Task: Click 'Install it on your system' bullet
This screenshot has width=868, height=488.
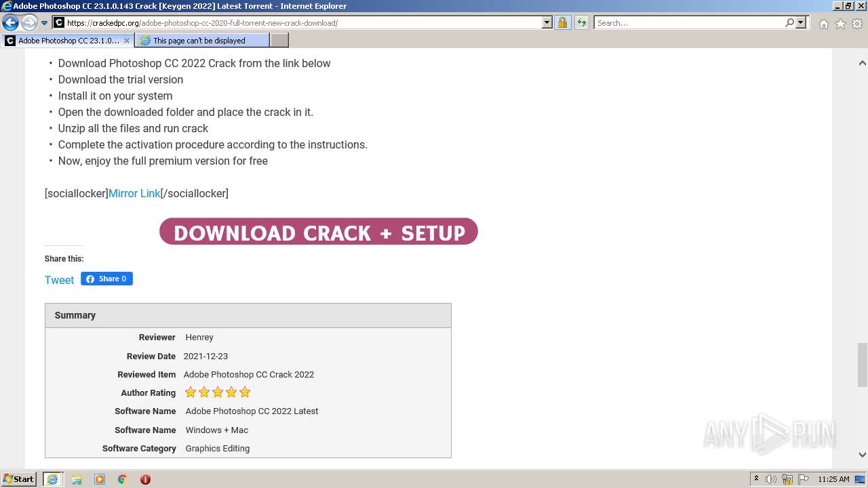Action: tap(115, 96)
